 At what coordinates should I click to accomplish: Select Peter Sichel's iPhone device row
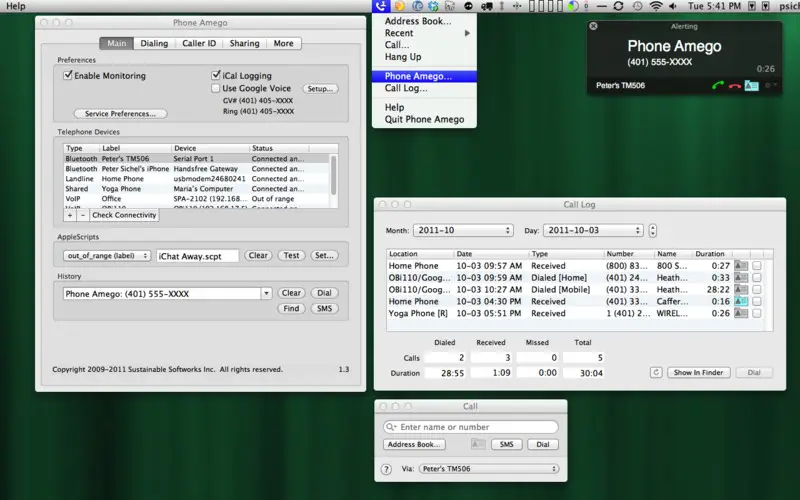tap(196, 168)
